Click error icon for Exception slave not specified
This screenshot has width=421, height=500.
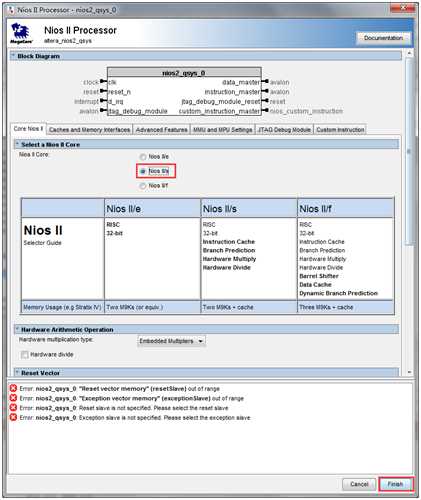13,417
